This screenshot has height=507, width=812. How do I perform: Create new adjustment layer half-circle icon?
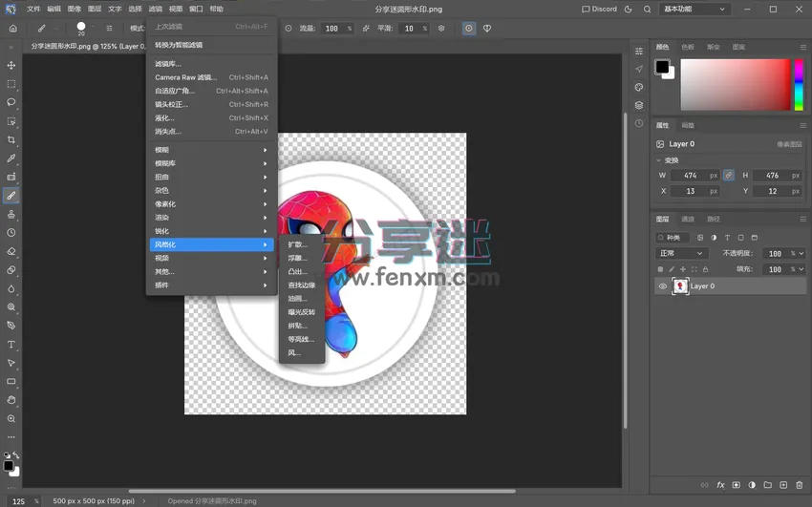coord(752,485)
